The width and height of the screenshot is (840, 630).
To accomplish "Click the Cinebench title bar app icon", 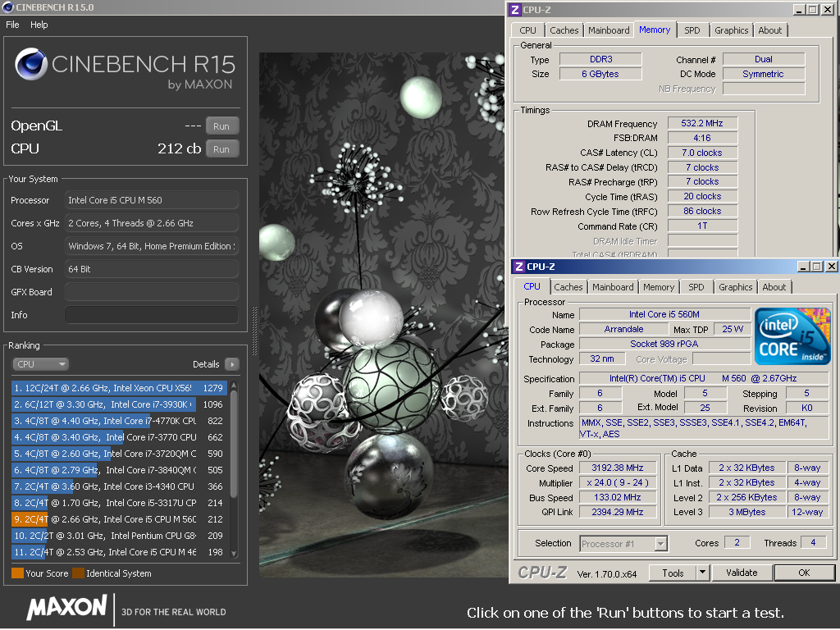I will [x=7, y=7].
